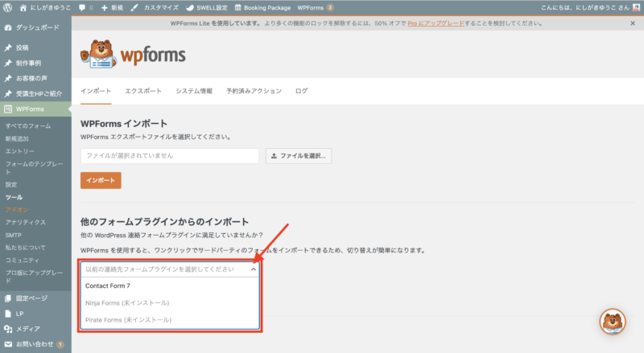The height and width of the screenshot is (353, 644).
Task: Open エントリー submenu item
Action: click(19, 151)
